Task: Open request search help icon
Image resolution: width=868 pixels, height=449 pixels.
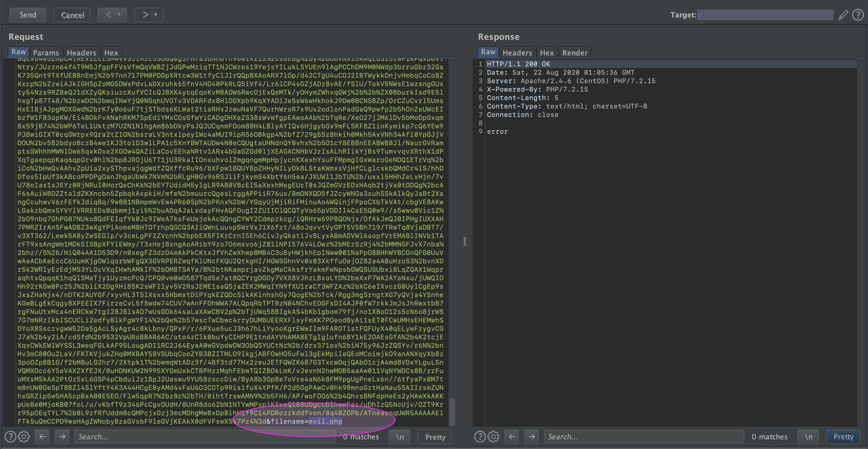Action: point(11,437)
